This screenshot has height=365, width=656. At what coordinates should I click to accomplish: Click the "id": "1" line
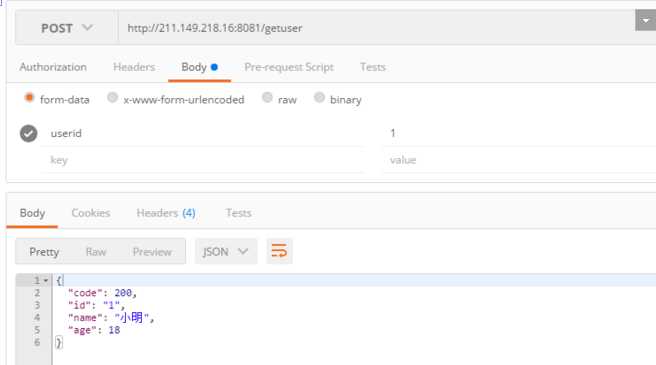pyautogui.click(x=96, y=306)
